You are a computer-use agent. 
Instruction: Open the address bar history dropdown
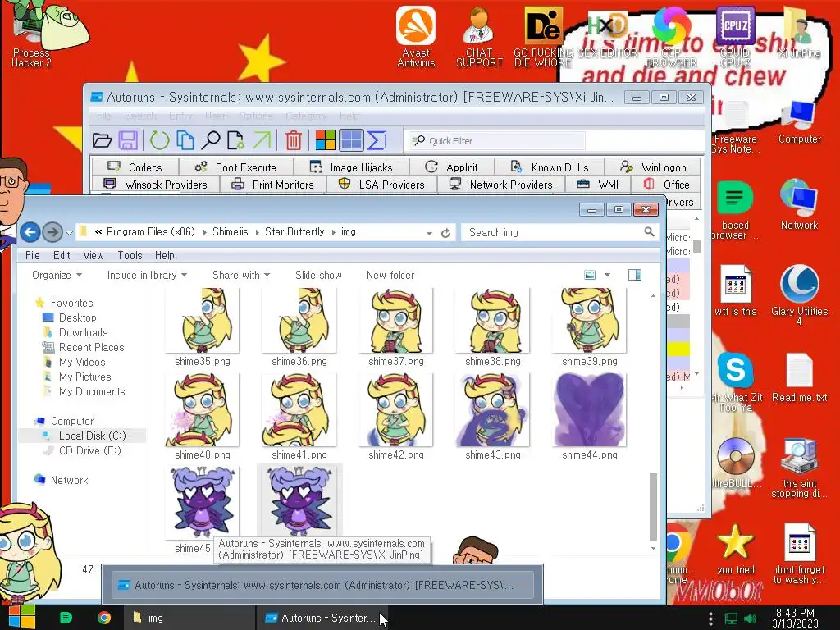point(429,233)
